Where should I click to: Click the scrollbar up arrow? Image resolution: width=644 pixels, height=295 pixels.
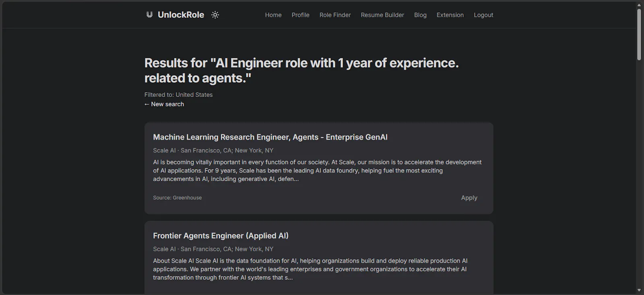[x=639, y=5]
